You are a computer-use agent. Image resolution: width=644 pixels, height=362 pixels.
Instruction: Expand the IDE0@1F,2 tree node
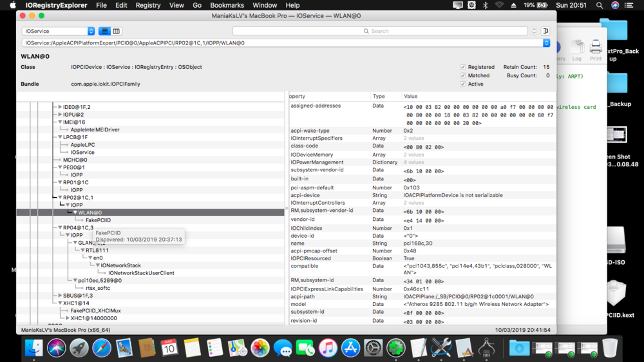tap(60, 107)
